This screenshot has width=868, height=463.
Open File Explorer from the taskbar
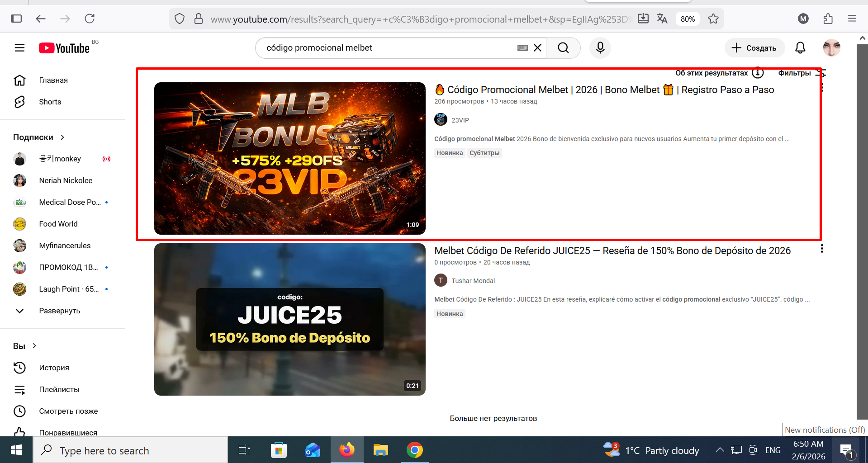380,450
